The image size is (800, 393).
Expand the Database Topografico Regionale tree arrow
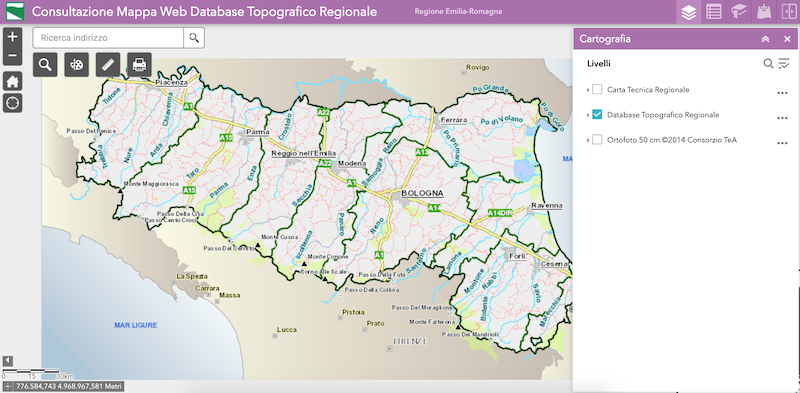pyautogui.click(x=588, y=115)
